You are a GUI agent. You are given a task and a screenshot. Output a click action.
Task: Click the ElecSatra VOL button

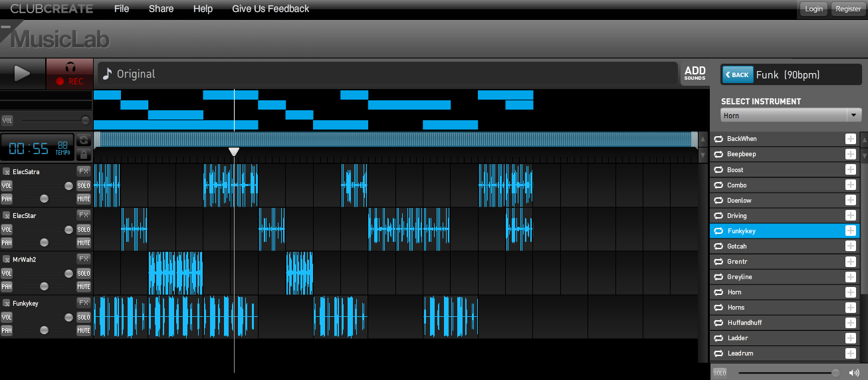point(7,185)
